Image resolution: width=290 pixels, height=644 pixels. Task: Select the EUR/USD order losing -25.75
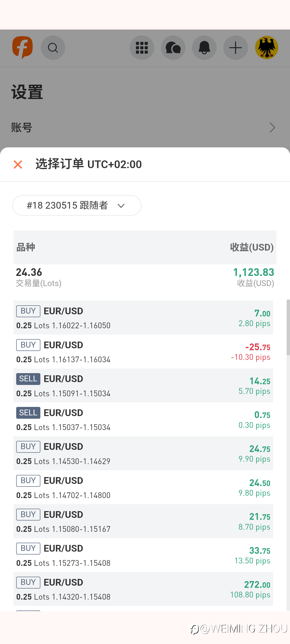tap(143, 351)
